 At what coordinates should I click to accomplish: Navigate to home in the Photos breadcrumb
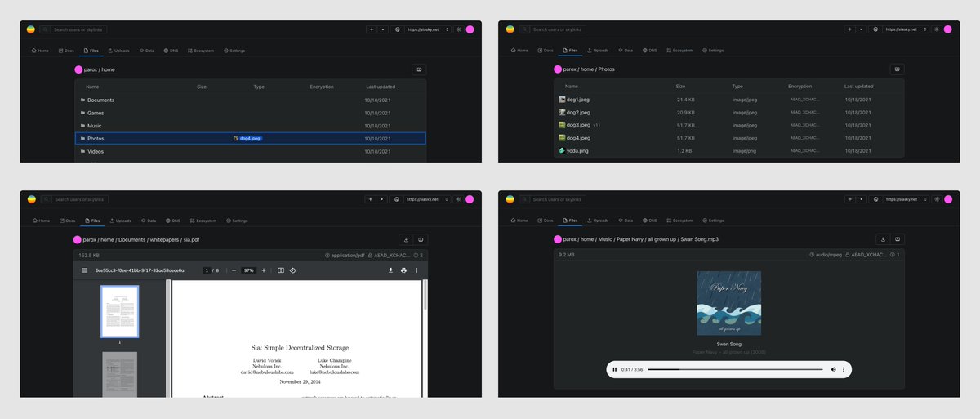(586, 69)
